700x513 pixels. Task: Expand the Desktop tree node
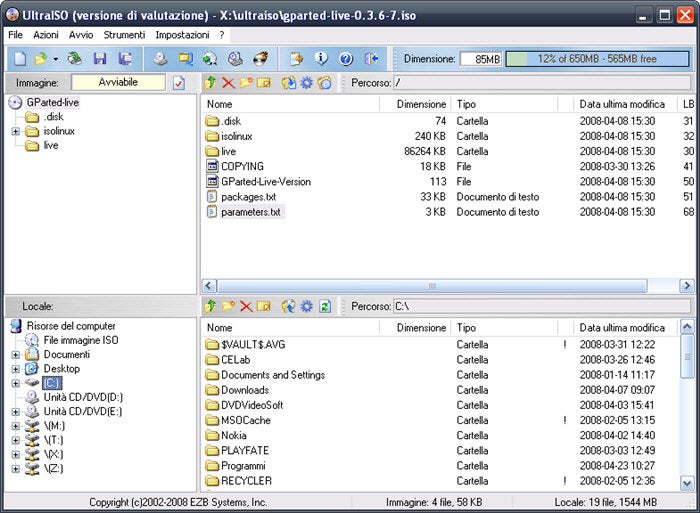click(16, 369)
